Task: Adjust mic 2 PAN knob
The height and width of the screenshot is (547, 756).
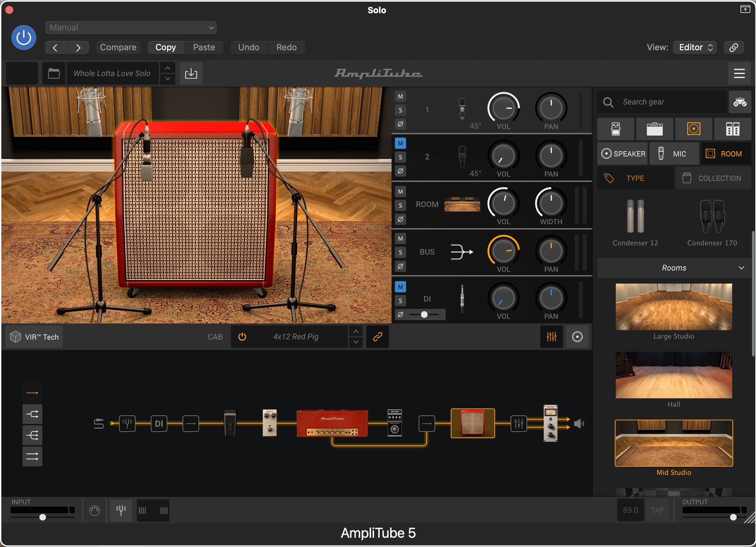Action: [551, 156]
